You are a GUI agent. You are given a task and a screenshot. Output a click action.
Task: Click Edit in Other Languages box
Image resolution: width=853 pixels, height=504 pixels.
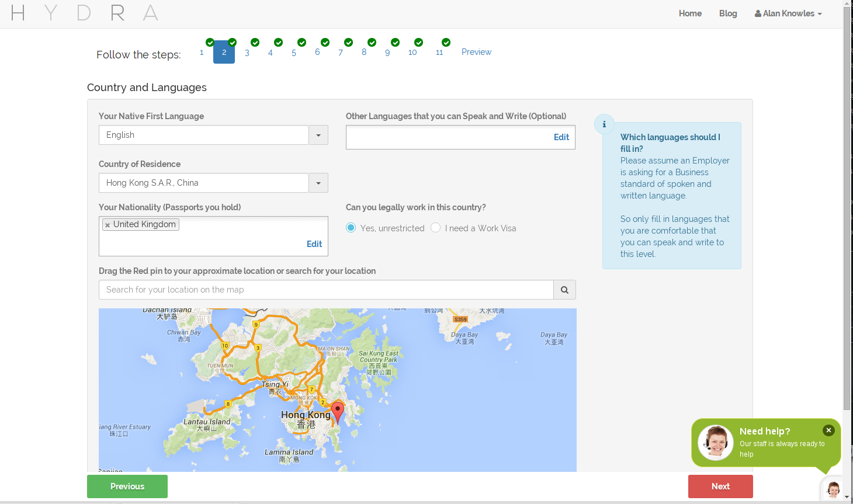[561, 137]
